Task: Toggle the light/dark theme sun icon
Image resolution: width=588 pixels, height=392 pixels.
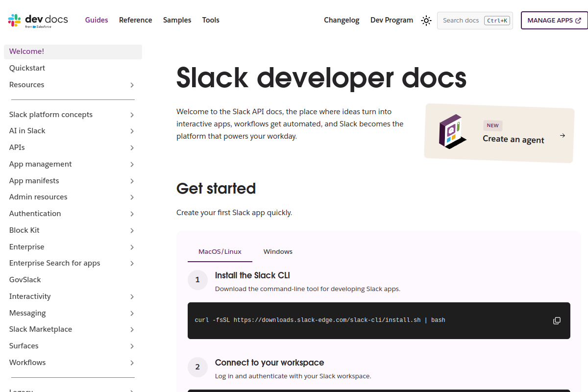Action: [426, 21]
